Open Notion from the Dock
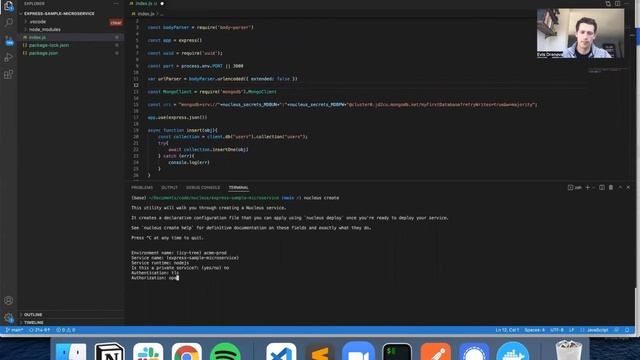 pos(109,352)
